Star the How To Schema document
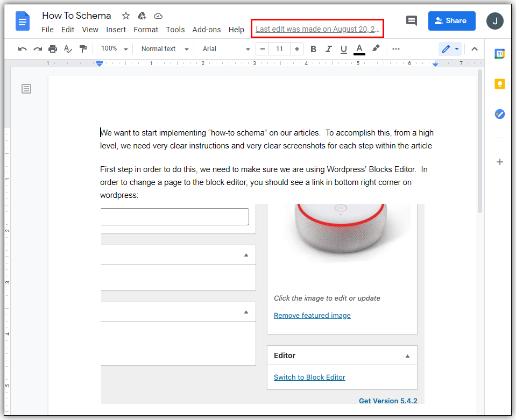 (x=126, y=16)
